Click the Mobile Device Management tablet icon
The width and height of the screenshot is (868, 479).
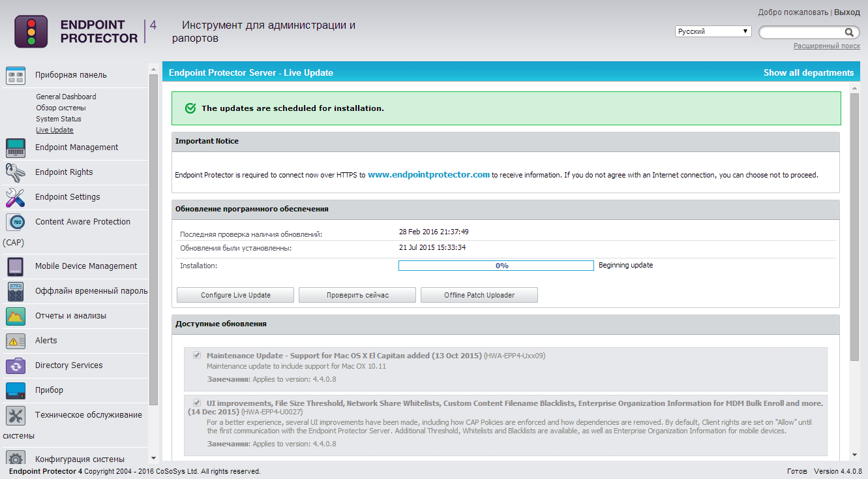16,267
